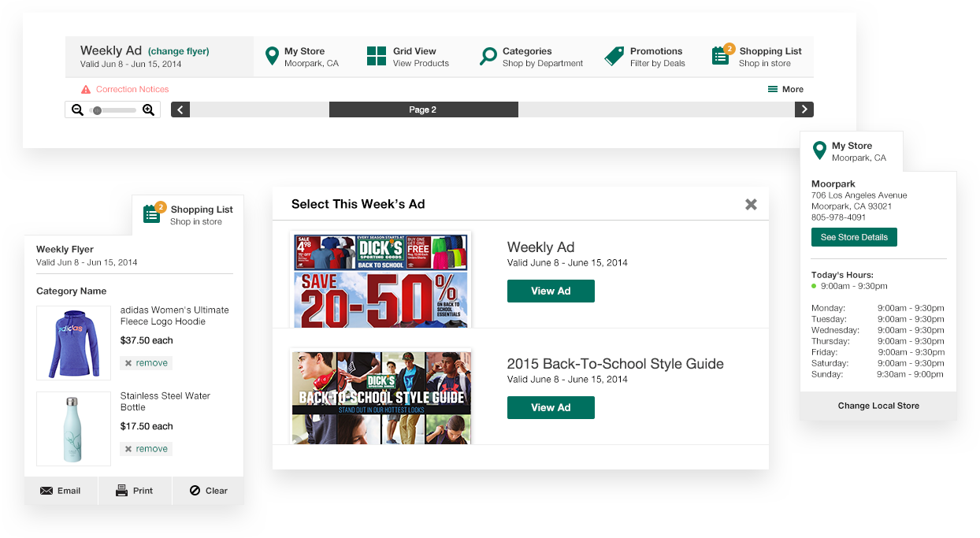Open Shopping List icon in toolbar

tap(721, 56)
